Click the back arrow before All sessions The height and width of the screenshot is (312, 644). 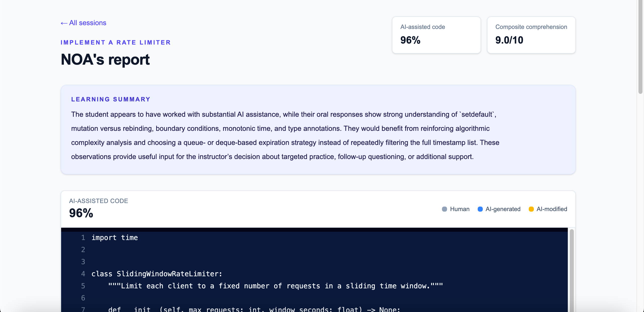[64, 23]
